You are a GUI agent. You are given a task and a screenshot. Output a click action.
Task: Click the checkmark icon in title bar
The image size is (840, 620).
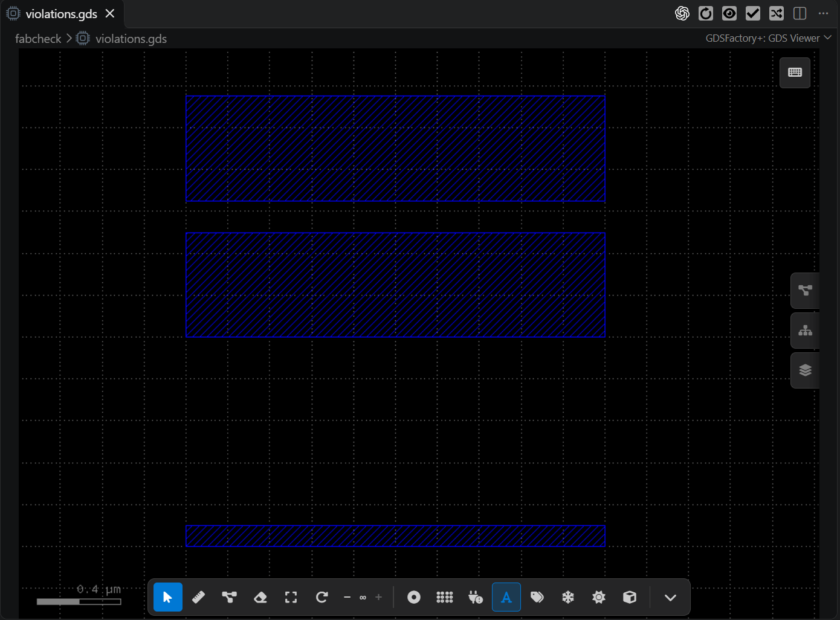point(753,13)
